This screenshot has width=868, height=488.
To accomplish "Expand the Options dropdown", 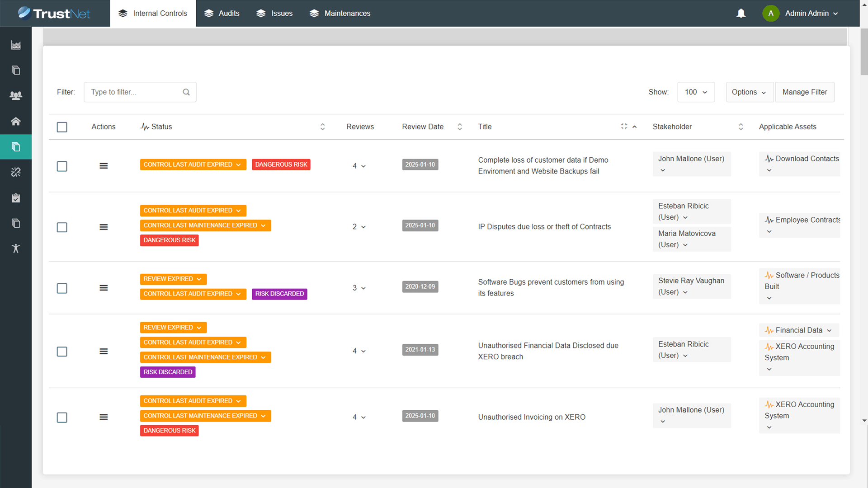I will [749, 92].
